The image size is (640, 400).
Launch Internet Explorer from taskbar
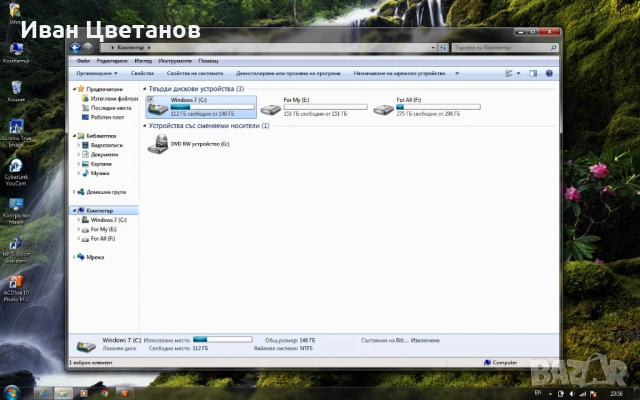[43, 393]
